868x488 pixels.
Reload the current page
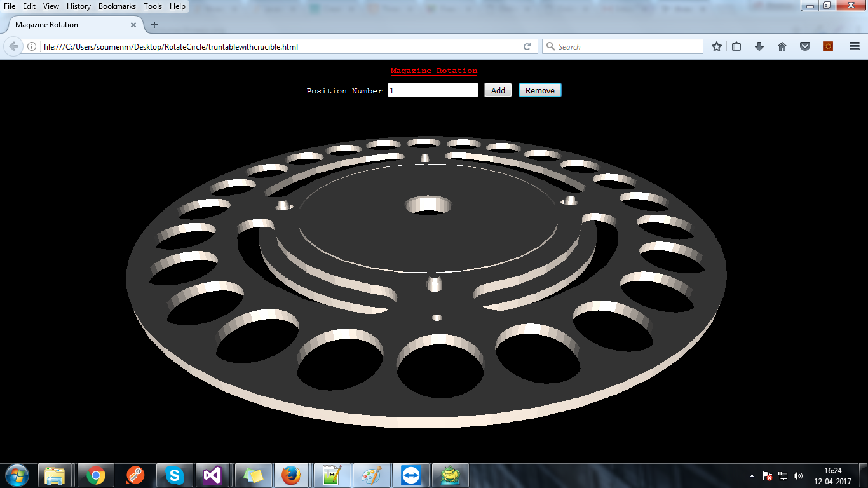point(527,46)
